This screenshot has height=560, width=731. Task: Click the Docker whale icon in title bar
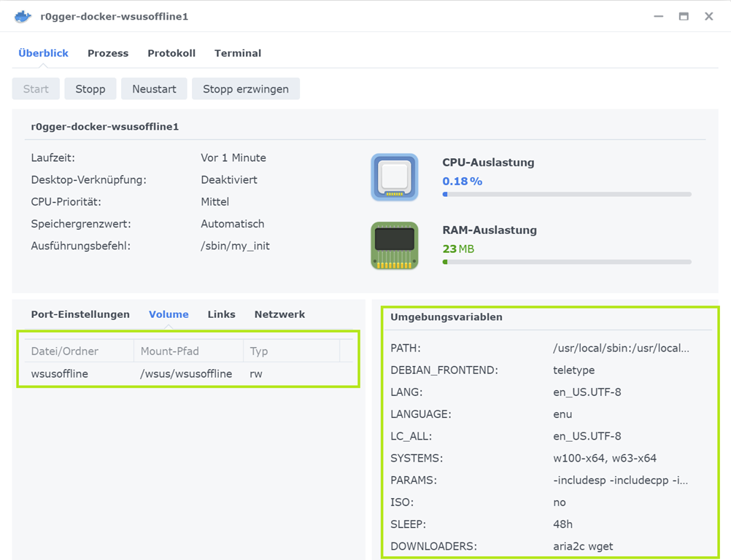click(x=23, y=16)
